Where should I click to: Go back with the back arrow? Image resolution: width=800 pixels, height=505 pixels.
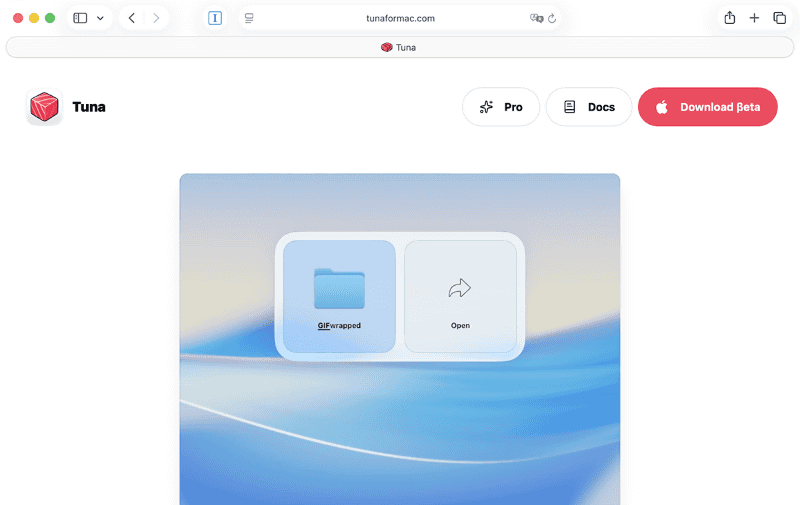point(132,18)
